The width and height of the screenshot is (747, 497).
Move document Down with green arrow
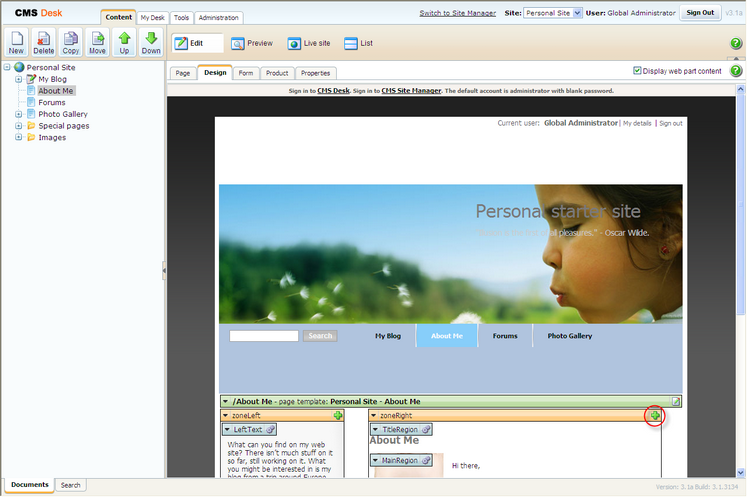(x=151, y=42)
